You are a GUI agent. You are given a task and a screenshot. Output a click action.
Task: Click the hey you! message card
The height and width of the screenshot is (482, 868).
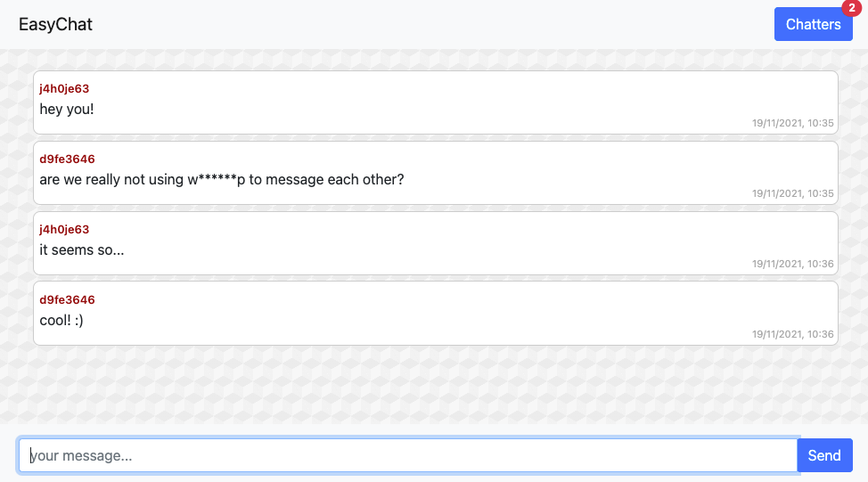[436, 102]
